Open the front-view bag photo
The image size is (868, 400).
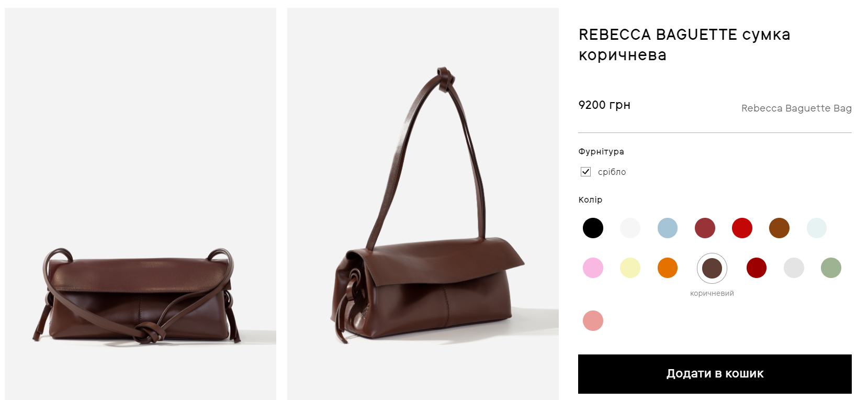(x=140, y=204)
